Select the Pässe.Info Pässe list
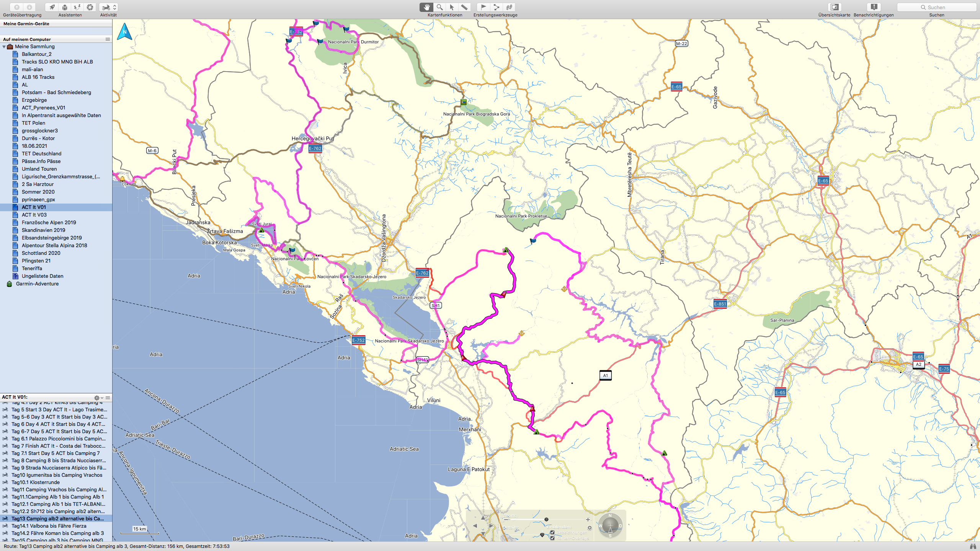 point(56,161)
